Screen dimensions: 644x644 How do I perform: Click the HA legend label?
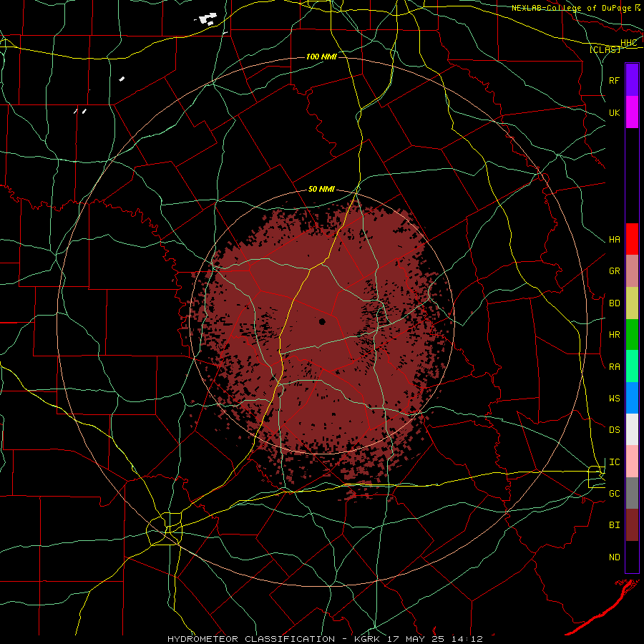pos(614,240)
